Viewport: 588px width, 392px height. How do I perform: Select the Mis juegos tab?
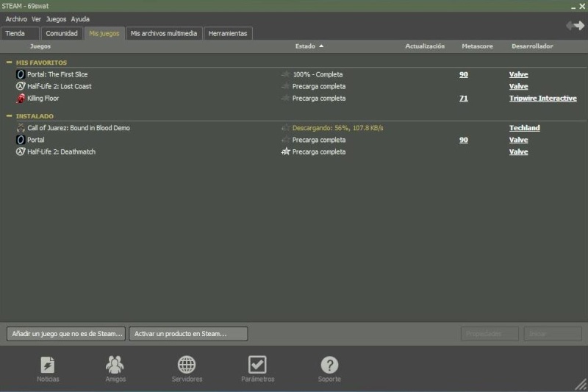coord(104,33)
